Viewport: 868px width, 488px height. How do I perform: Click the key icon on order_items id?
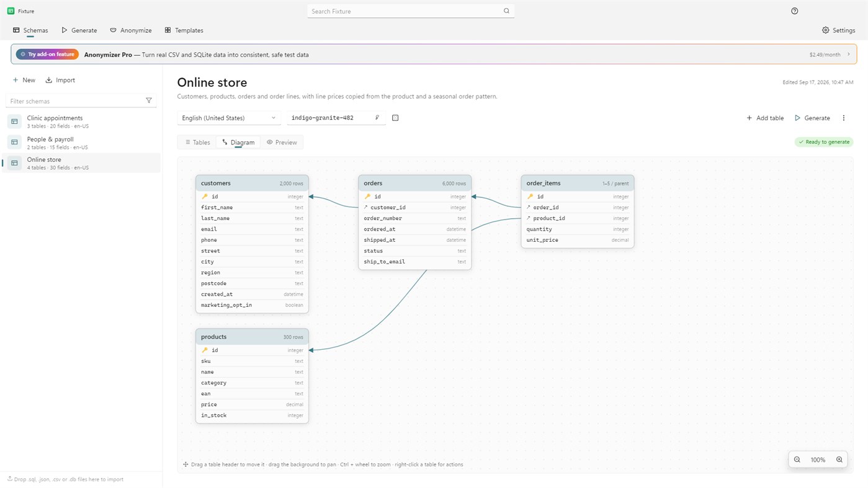(x=530, y=197)
